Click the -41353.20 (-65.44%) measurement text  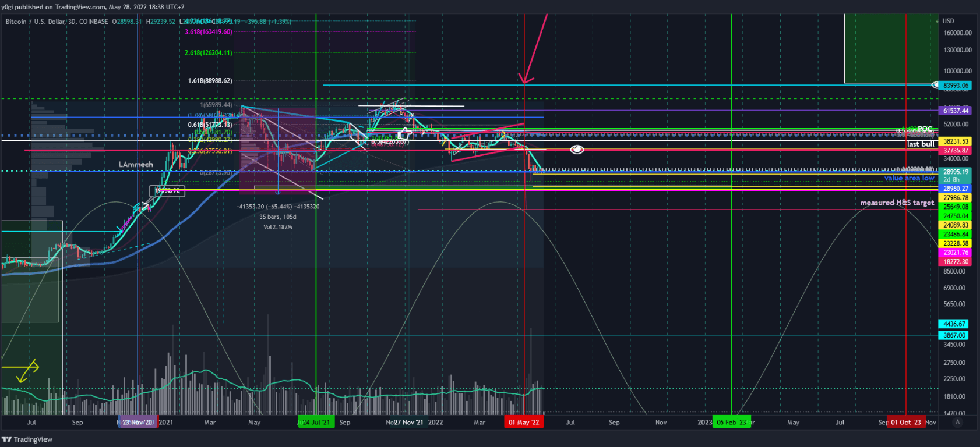point(278,207)
